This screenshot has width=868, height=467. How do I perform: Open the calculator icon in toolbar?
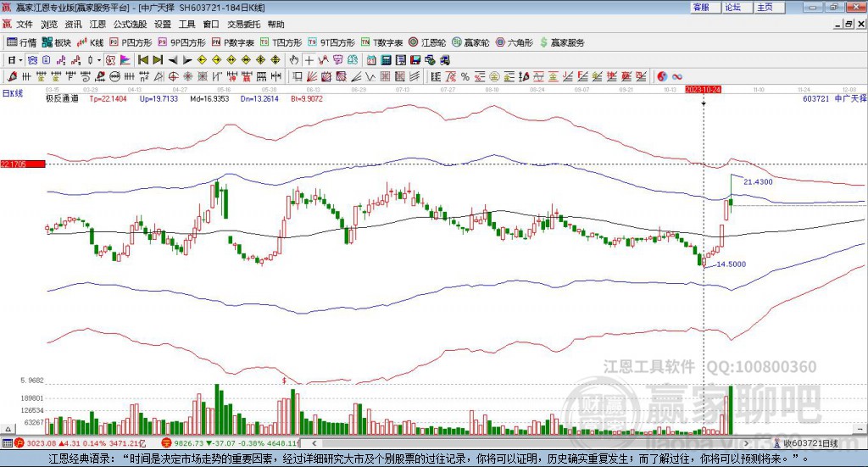[x=387, y=60]
